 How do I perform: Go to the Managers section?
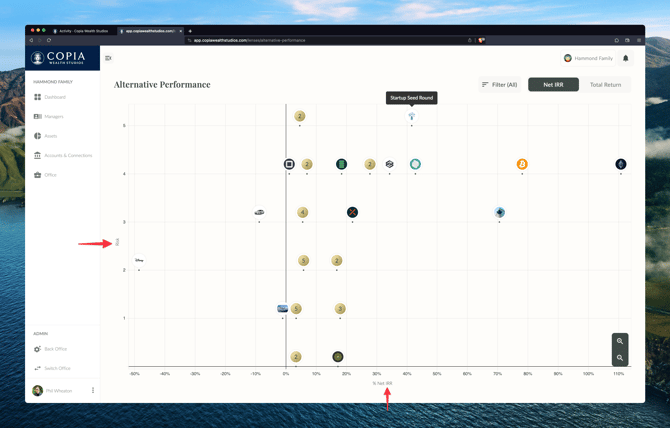[x=53, y=117]
